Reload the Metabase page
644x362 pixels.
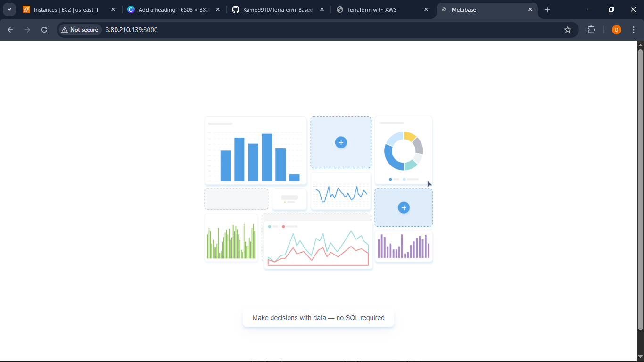coord(44,30)
